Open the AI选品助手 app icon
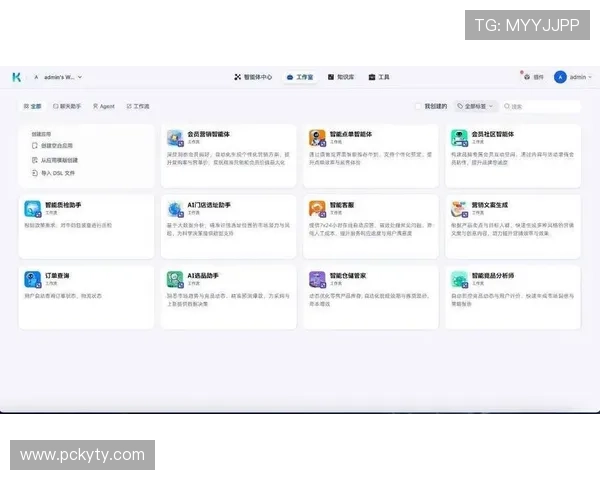Viewport: 600px width, 480px height. (175, 279)
